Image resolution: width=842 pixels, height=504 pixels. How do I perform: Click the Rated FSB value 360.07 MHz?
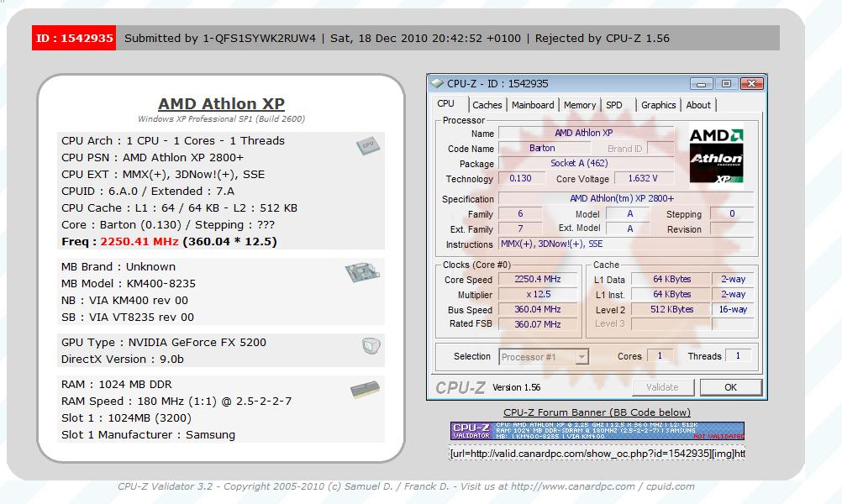click(538, 324)
